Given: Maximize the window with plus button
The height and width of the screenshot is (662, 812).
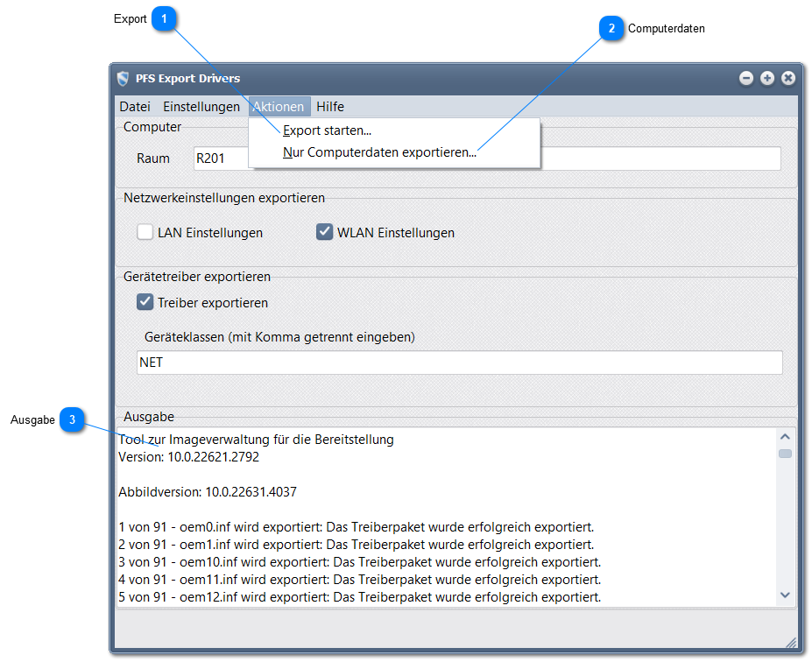Looking at the screenshot, I should pyautogui.click(x=767, y=79).
